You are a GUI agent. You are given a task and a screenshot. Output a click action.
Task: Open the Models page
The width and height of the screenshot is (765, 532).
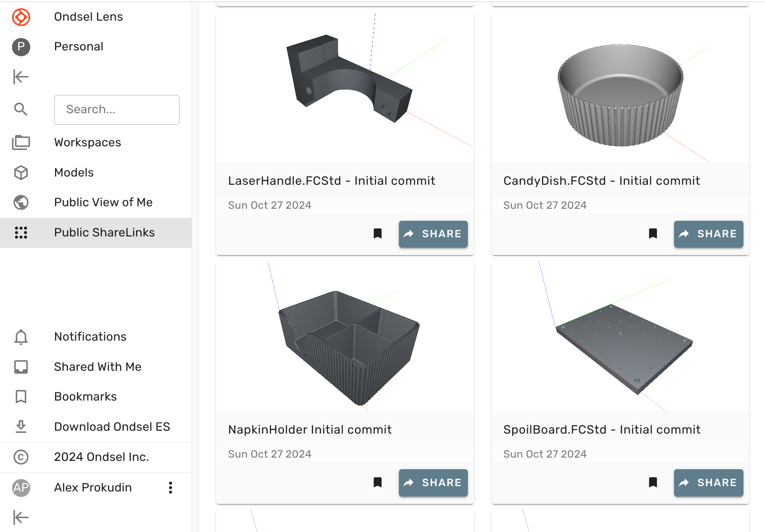pyautogui.click(x=74, y=172)
